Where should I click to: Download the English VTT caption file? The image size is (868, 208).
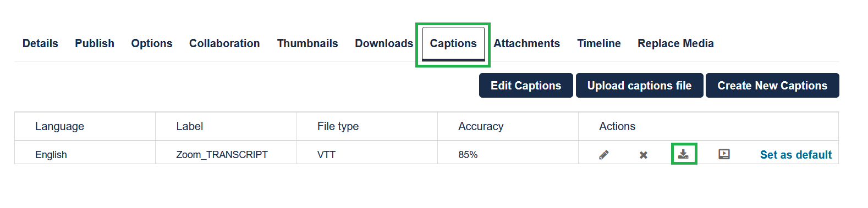(x=683, y=154)
